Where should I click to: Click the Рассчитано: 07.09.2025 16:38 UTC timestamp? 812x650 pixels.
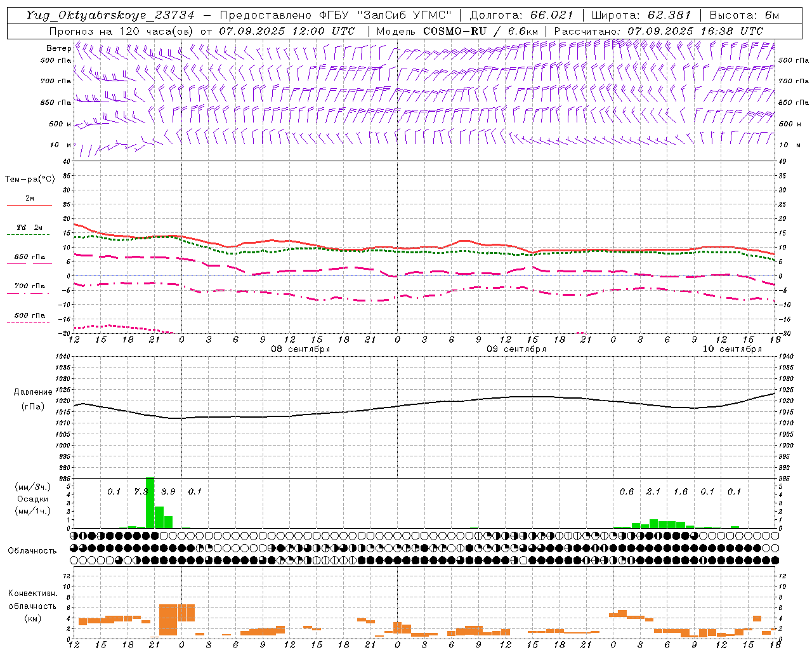click(658, 31)
